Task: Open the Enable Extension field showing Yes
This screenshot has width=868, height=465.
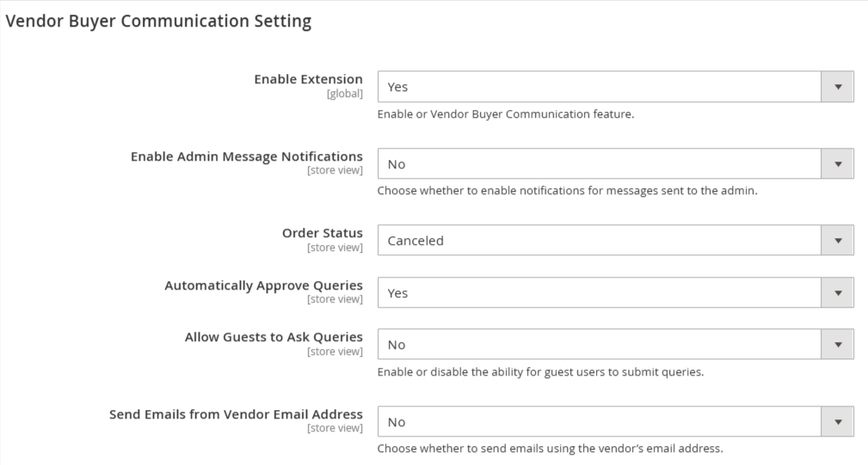Action: pos(616,87)
